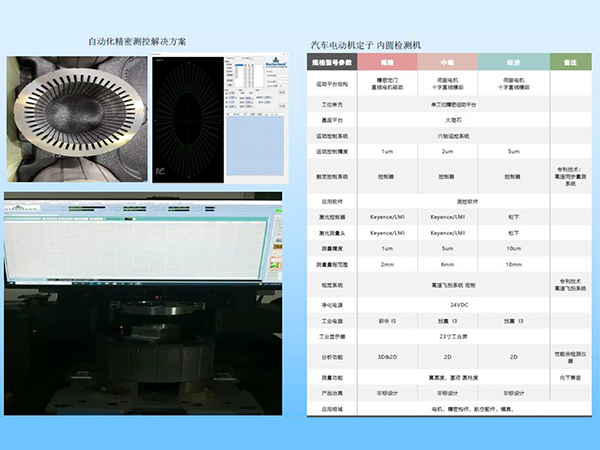Click the monitor and test rig photo

point(142,302)
